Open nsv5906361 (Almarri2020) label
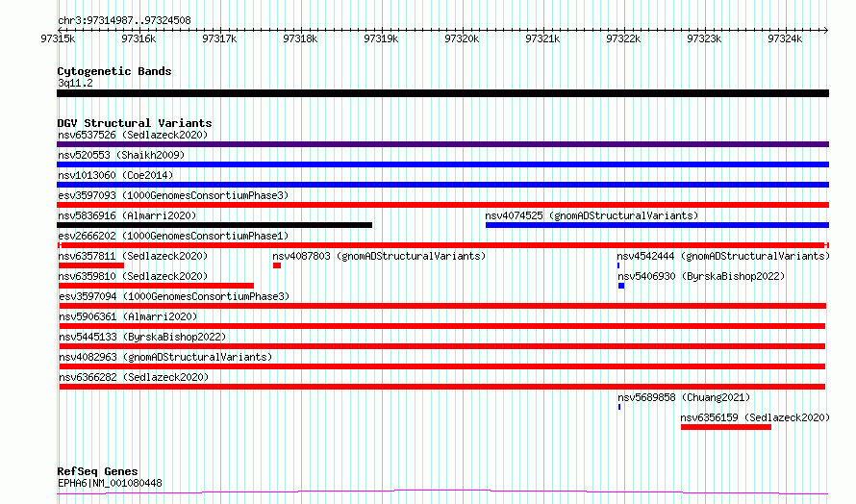Screen dimensions: 856x504 [128, 316]
